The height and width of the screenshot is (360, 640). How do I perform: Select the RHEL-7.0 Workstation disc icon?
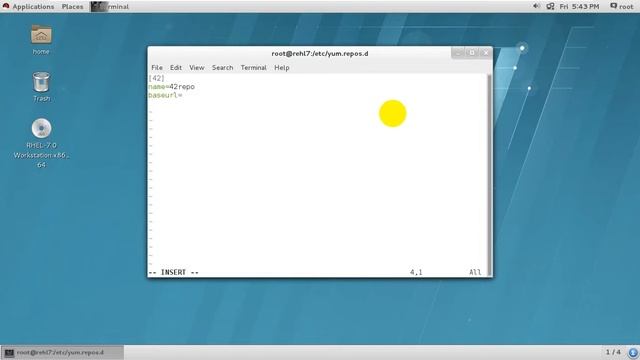[x=41, y=143]
